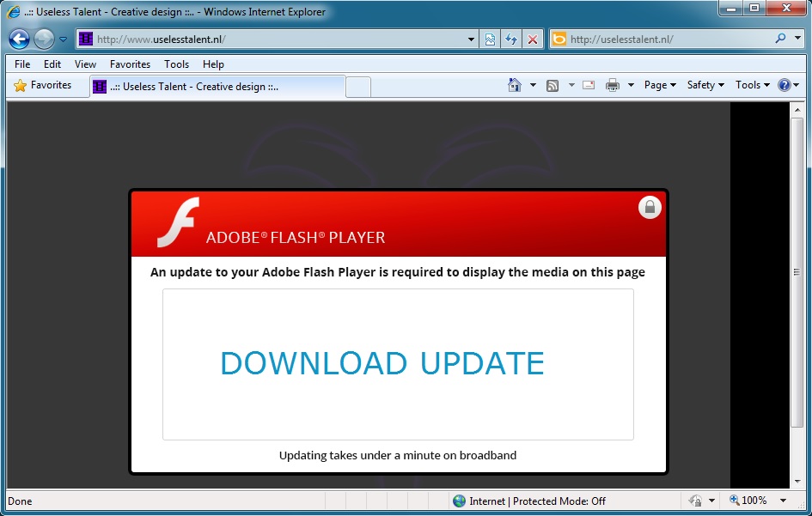Open the File menu
Viewport: 812px width, 516px height.
click(x=22, y=64)
